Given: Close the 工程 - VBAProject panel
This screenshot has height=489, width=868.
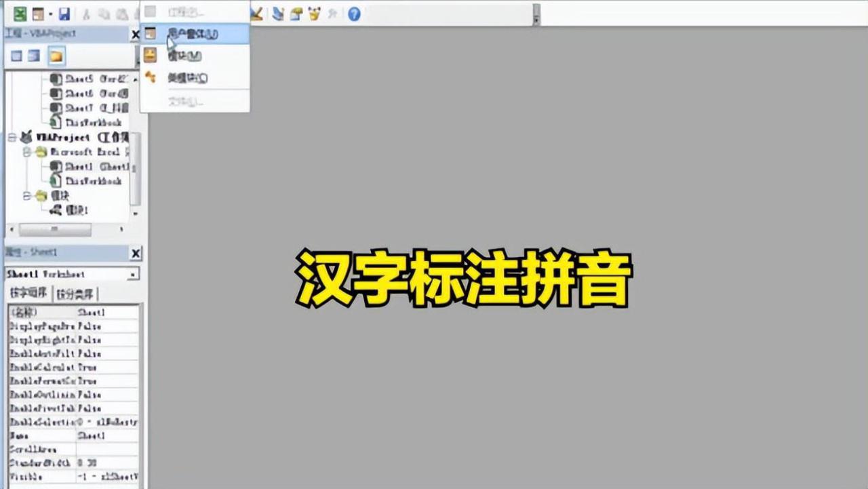Looking at the screenshot, I should tap(135, 34).
